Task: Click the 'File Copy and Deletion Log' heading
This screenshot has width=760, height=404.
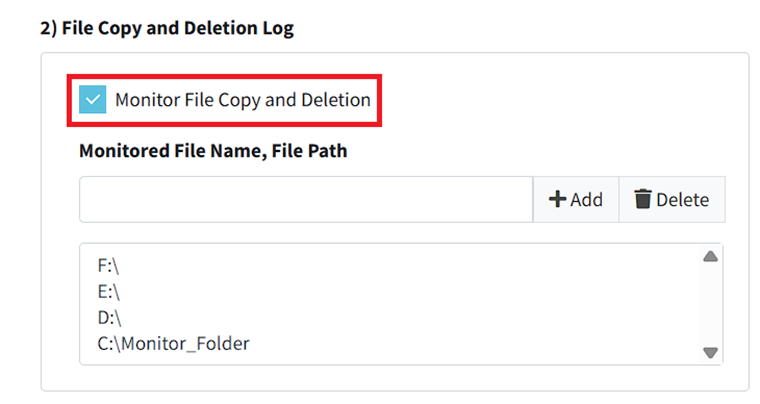Action: point(167,28)
